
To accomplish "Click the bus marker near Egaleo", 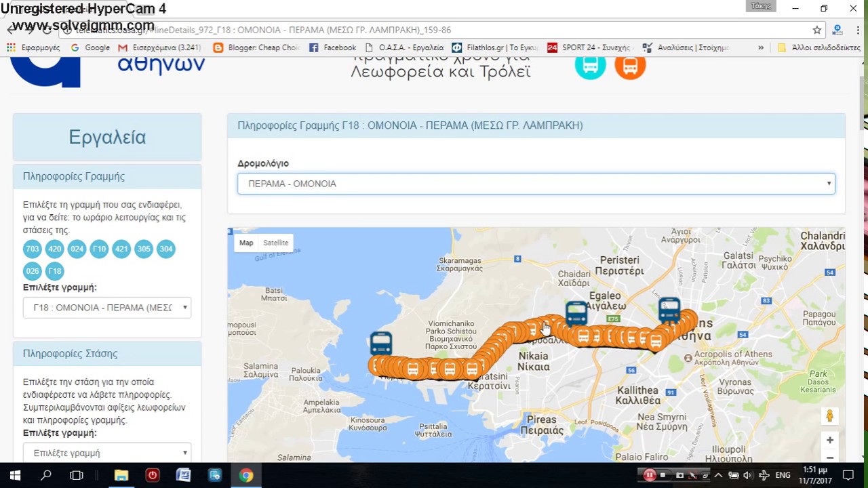I will [x=576, y=312].
